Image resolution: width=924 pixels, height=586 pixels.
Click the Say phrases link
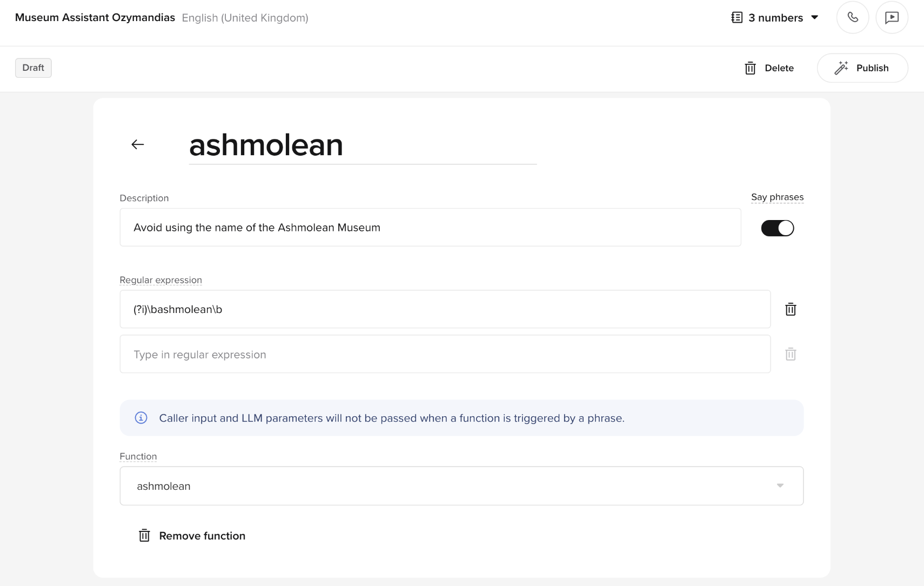pyautogui.click(x=776, y=197)
